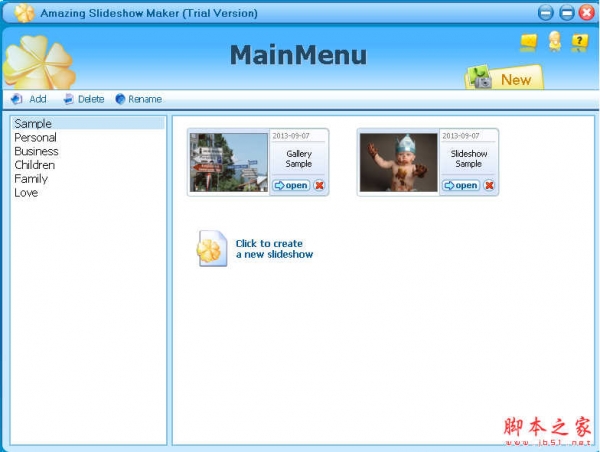
Task: Click the Gallery Sample title text
Action: (x=299, y=158)
